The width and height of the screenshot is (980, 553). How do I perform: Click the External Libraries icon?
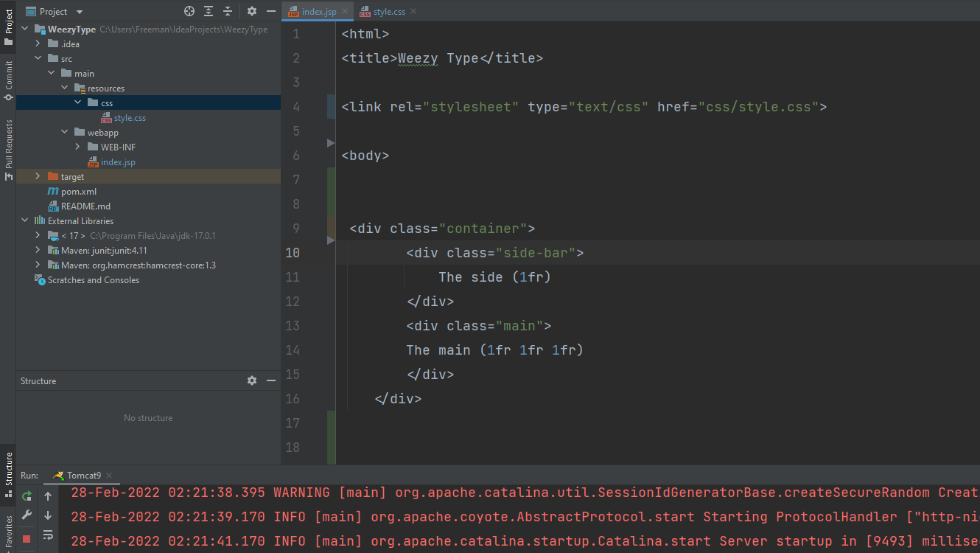coord(40,221)
